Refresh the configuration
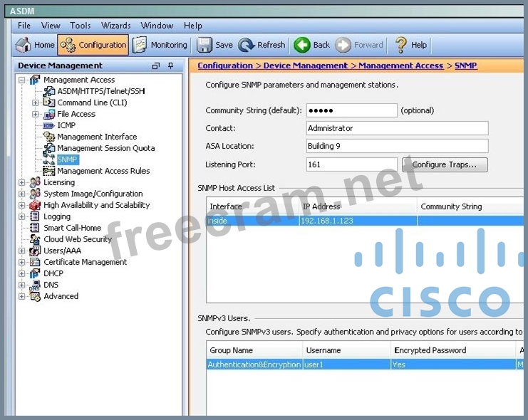Viewport: 528px width, 420px height. point(262,45)
